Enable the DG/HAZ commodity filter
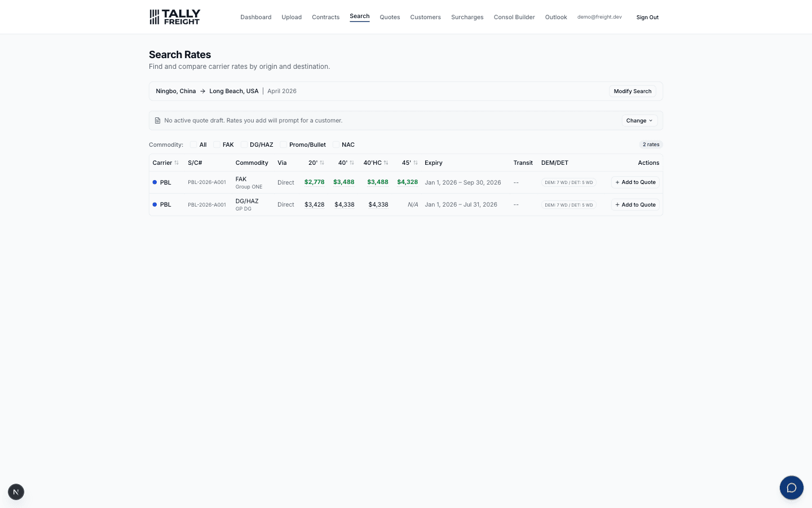Screen dimensions: 812x508 point(244,144)
